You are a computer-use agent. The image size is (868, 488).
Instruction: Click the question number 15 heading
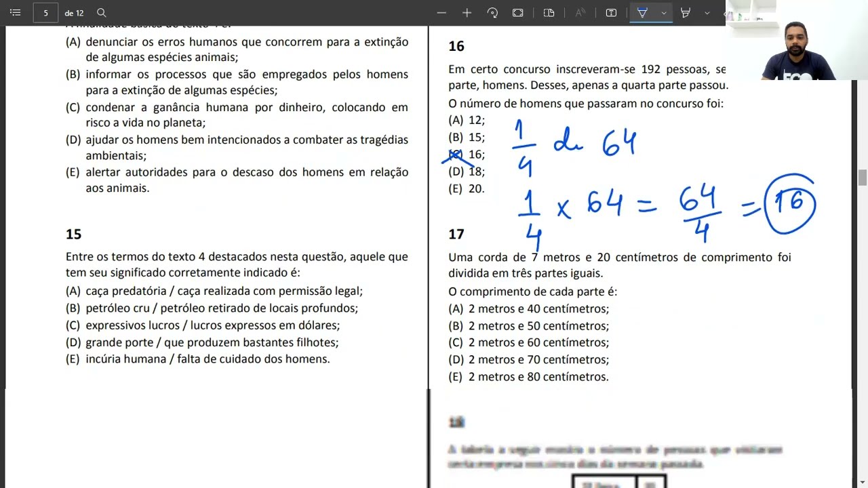pos(73,234)
